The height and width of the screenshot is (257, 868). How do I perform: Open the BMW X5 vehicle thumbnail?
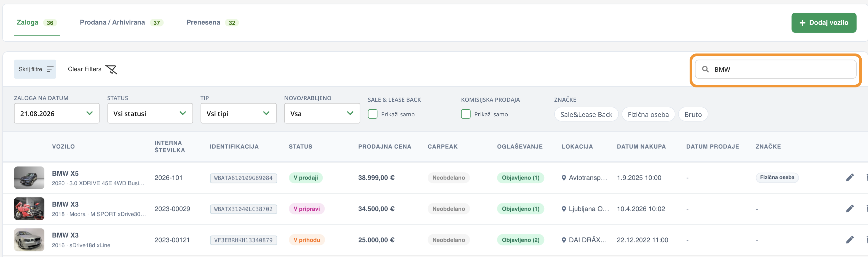(29, 178)
